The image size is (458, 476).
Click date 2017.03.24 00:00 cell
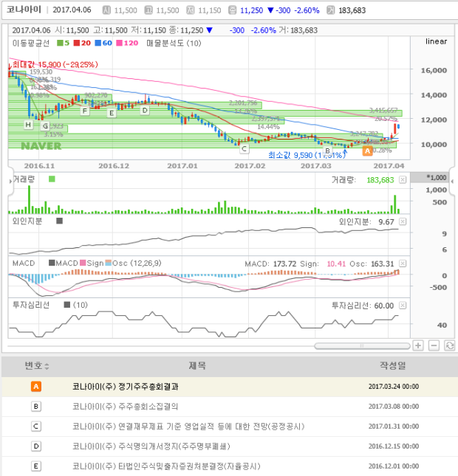[x=394, y=387]
